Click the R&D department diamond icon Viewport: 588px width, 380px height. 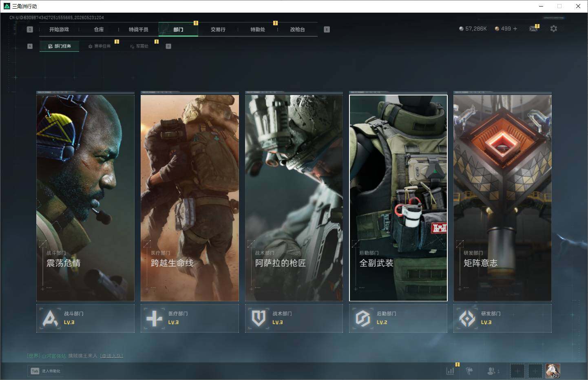(467, 318)
